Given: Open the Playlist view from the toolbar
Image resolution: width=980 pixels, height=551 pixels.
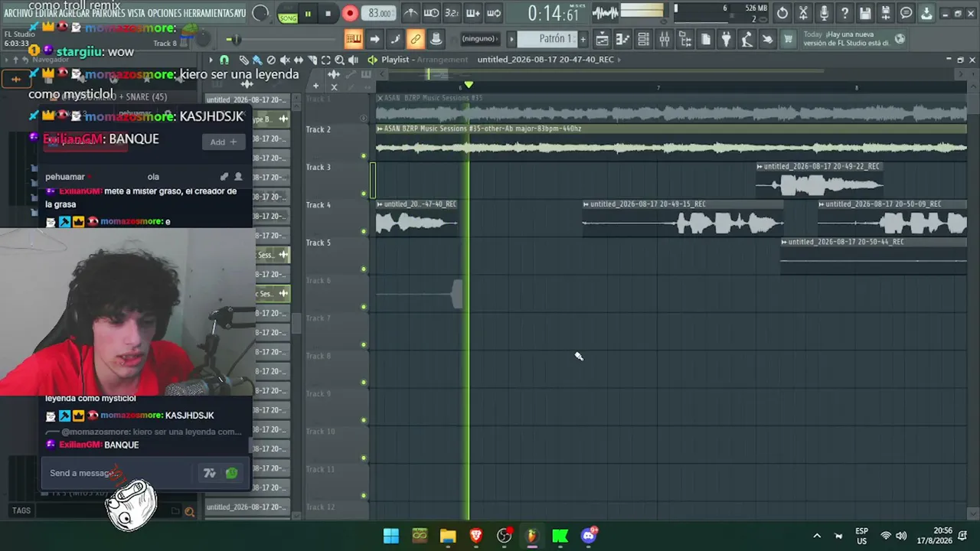Looking at the screenshot, I should pyautogui.click(x=603, y=39).
